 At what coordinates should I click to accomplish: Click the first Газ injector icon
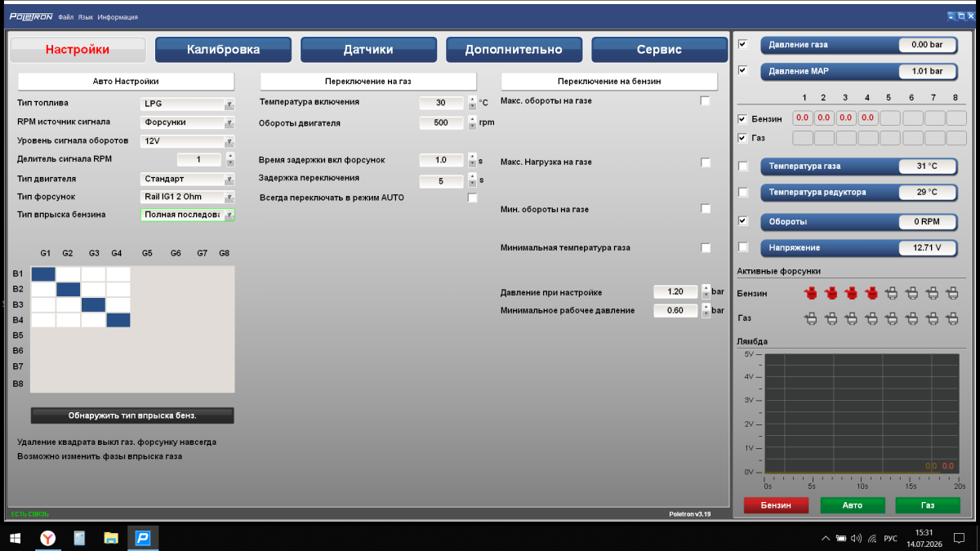pos(811,318)
